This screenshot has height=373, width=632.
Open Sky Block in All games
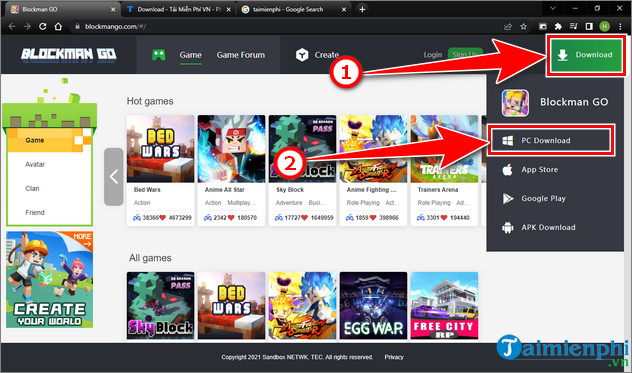click(x=160, y=305)
